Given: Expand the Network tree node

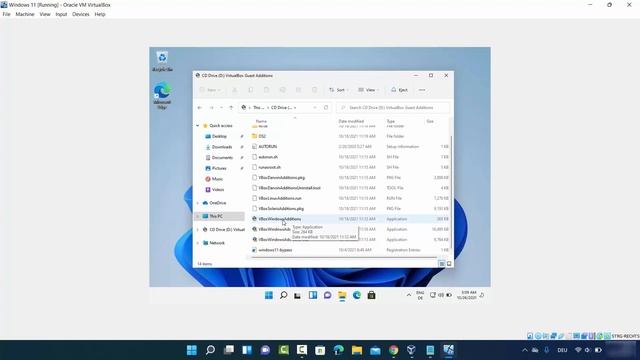Looking at the screenshot, I should tap(198, 243).
